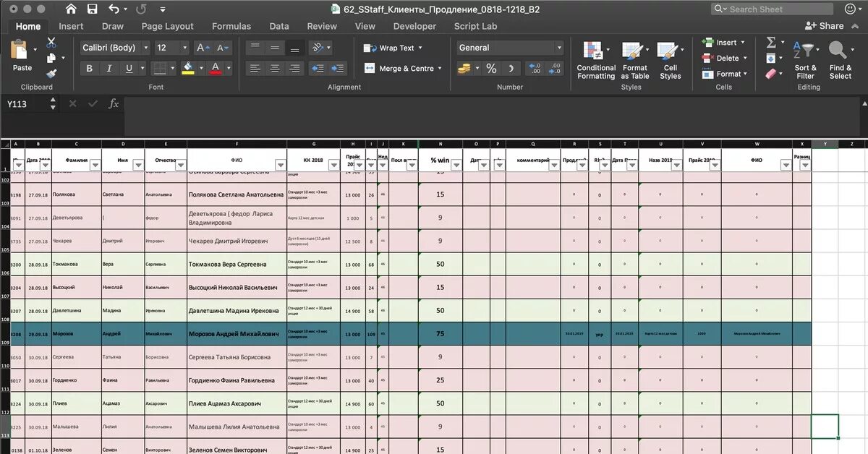Increase the font size
Screen dimensions: 868x454
[203, 48]
